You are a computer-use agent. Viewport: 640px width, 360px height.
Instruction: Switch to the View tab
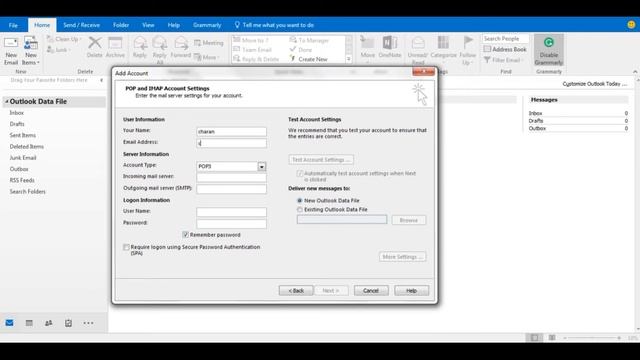pos(148,25)
